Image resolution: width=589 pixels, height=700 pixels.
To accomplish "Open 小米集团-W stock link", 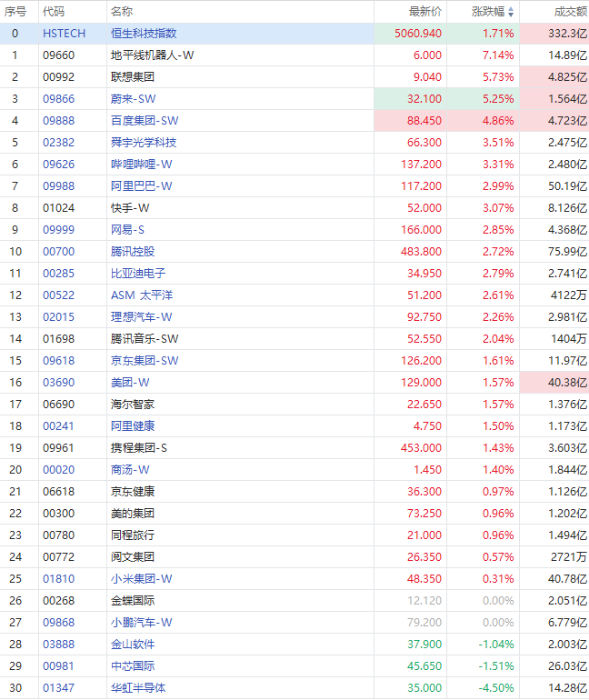I will click(x=141, y=579).
